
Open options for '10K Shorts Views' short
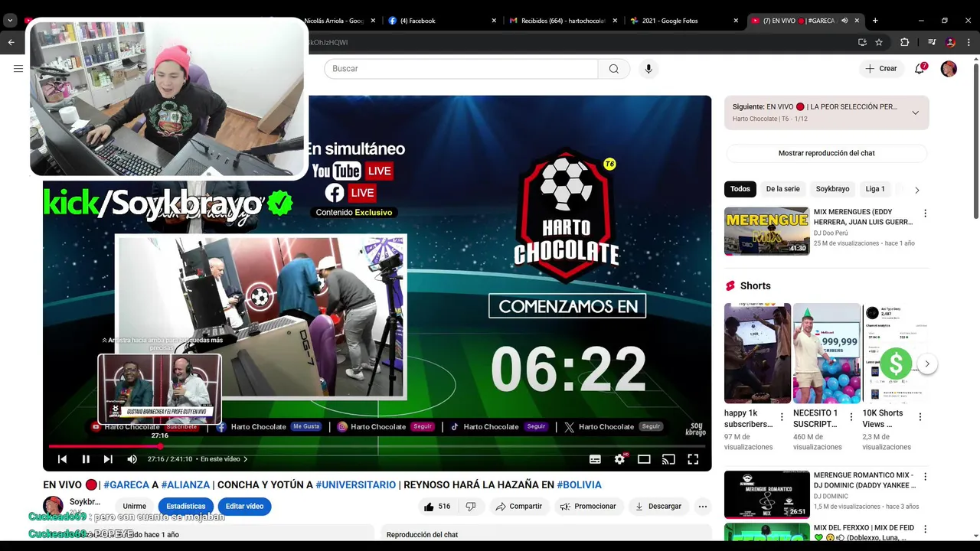point(920,417)
